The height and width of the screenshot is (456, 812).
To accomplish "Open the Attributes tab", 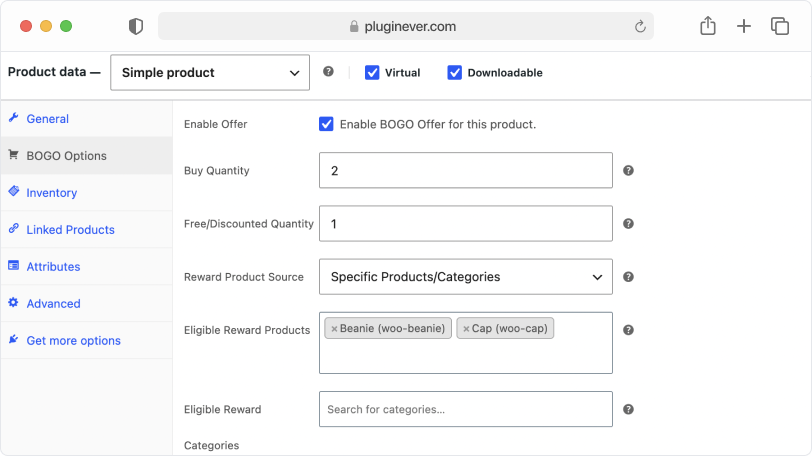I will (x=86, y=267).
